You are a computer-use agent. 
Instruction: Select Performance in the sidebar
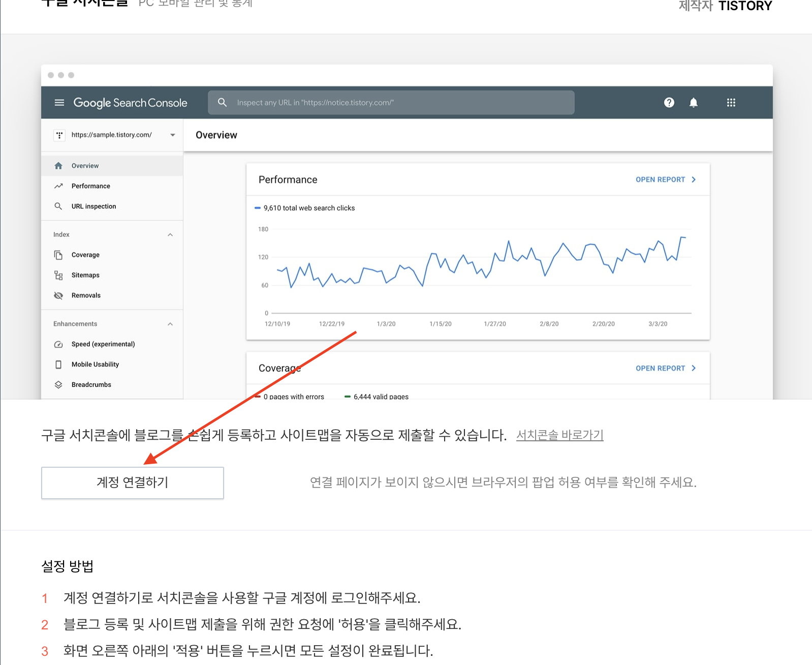[x=112, y=186]
